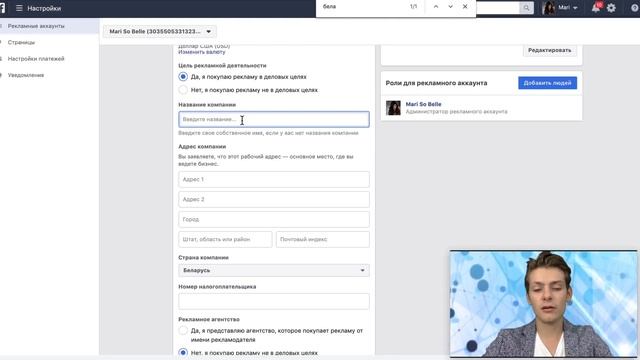Click the Адрес 1 field

tap(274, 179)
